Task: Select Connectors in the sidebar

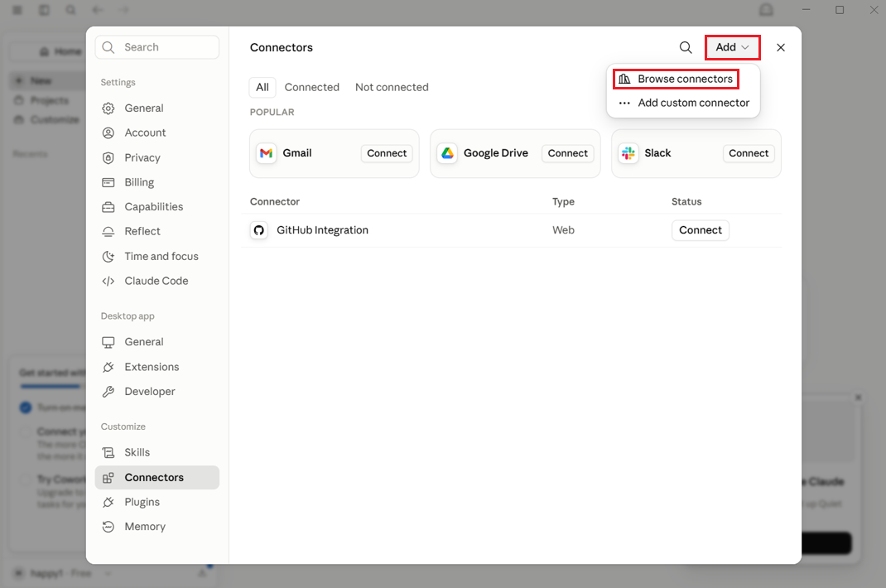Action: (x=157, y=477)
